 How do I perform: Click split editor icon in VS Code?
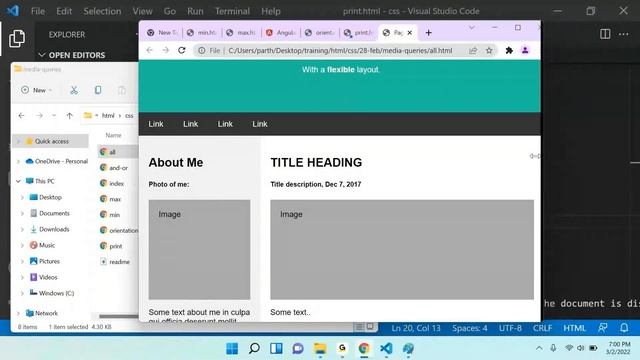pyautogui.click(x=605, y=34)
